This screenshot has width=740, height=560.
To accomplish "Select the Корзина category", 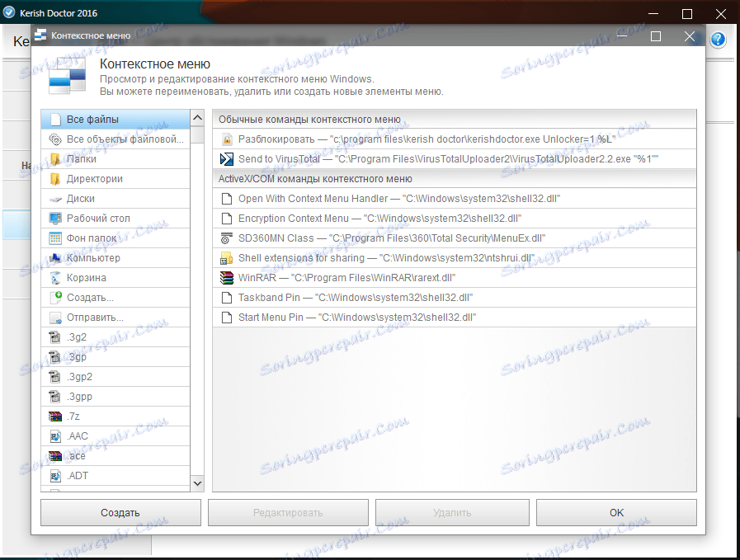I will tap(115, 278).
